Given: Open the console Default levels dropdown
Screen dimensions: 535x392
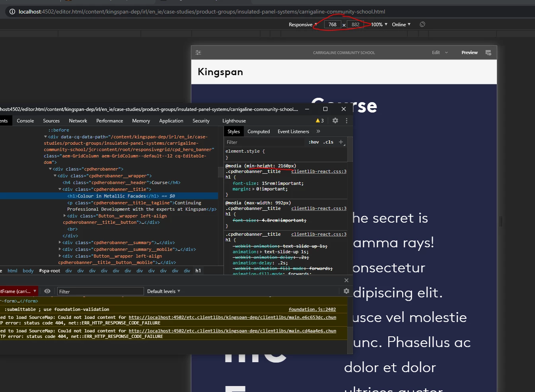Looking at the screenshot, I should click(163, 291).
